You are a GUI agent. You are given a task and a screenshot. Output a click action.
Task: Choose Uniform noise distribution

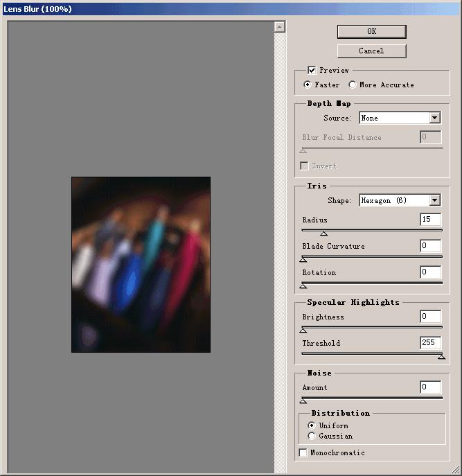[x=312, y=425]
